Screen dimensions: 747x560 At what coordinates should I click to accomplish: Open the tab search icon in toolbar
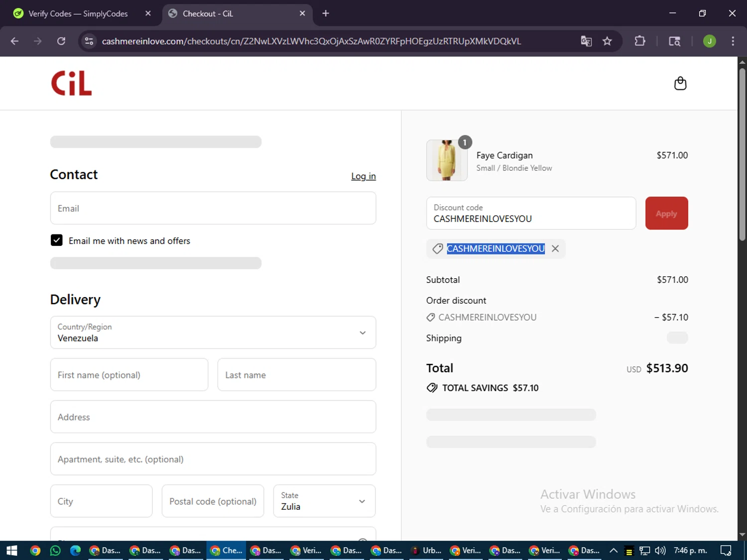click(674, 41)
